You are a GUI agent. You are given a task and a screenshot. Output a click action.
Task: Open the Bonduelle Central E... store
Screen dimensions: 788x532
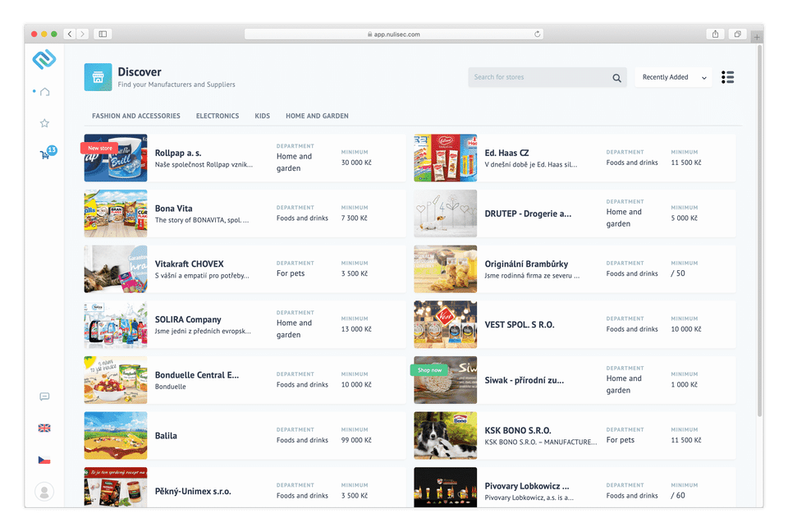tap(245, 380)
